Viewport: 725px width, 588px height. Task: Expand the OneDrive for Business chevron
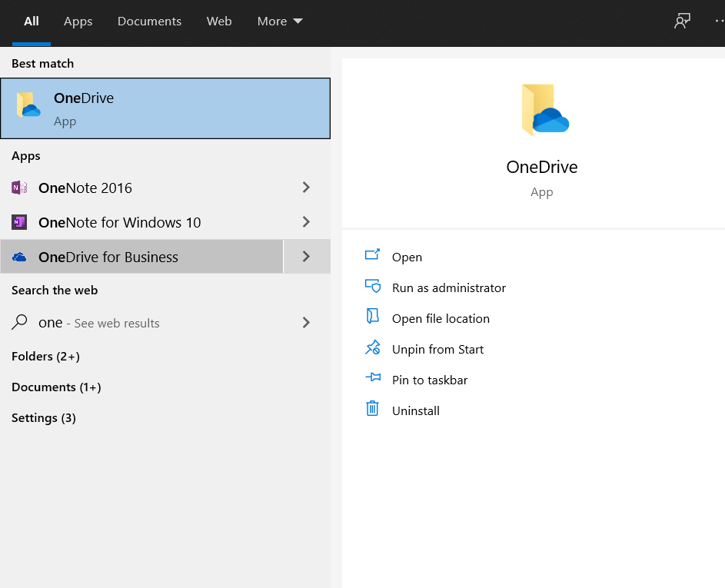pyautogui.click(x=307, y=257)
